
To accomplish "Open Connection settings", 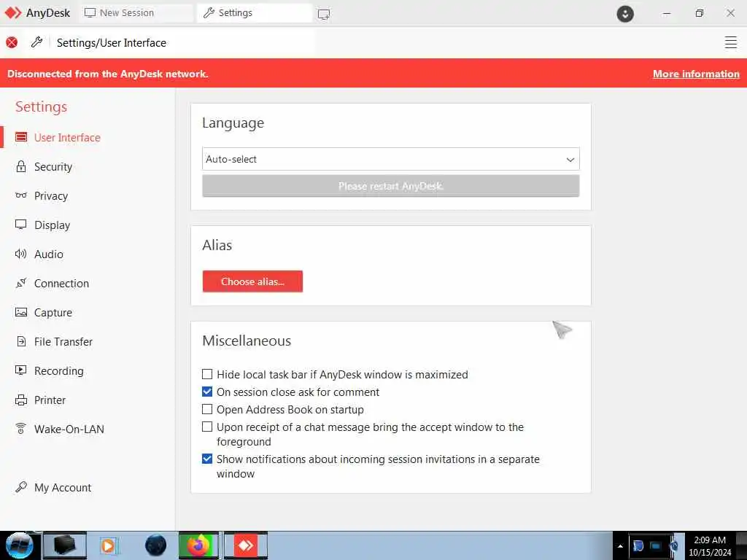I will point(61,284).
